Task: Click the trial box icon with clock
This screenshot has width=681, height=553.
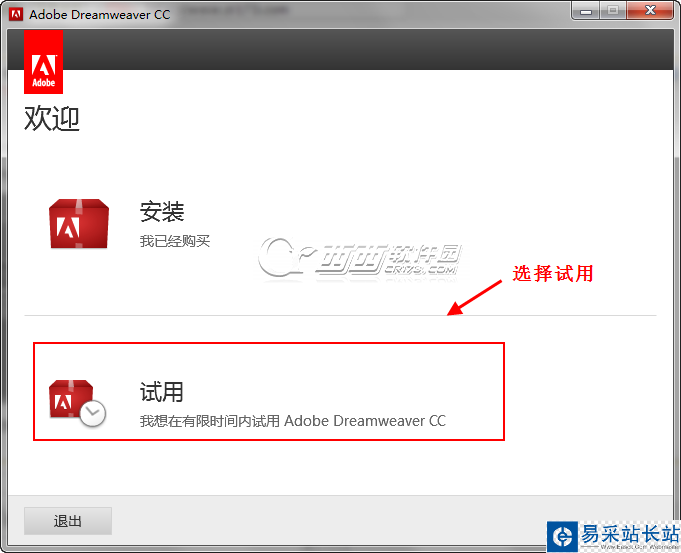Action: (x=77, y=403)
